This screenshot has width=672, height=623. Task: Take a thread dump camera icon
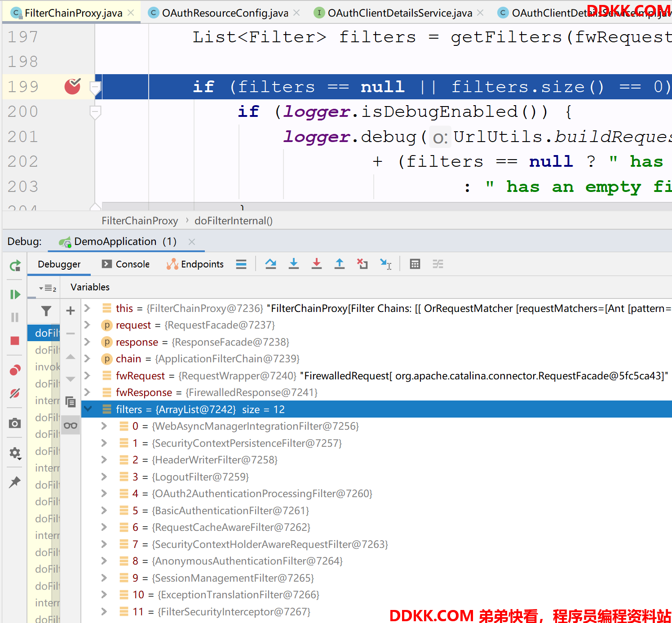[x=15, y=423]
